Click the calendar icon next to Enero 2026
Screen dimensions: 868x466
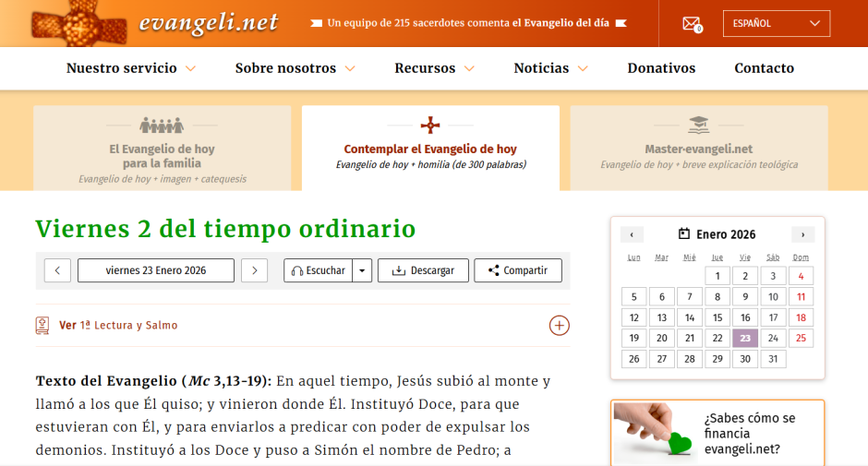(684, 233)
